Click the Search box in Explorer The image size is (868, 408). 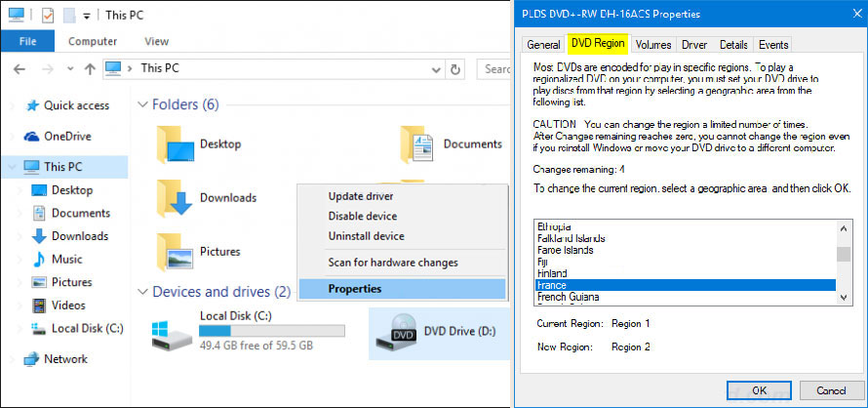493,68
